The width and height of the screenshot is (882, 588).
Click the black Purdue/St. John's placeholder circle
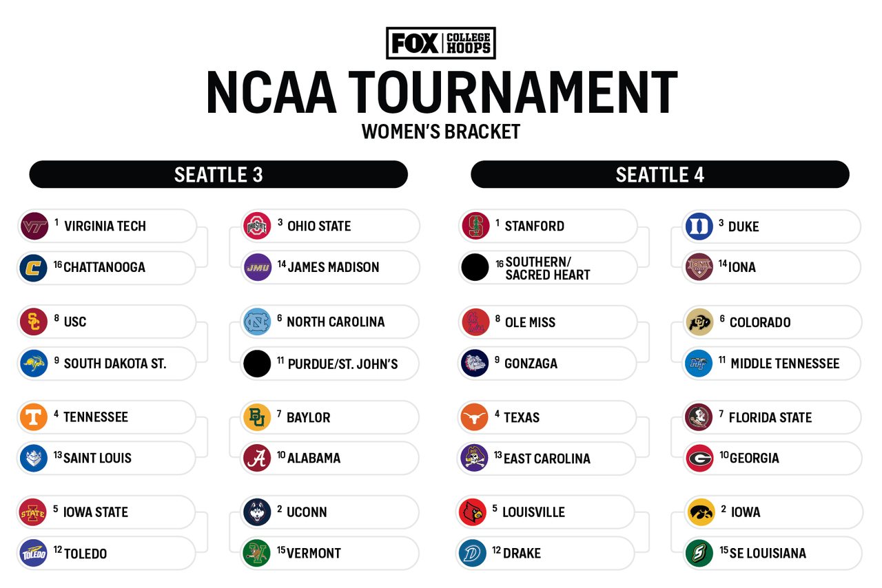[x=257, y=364]
